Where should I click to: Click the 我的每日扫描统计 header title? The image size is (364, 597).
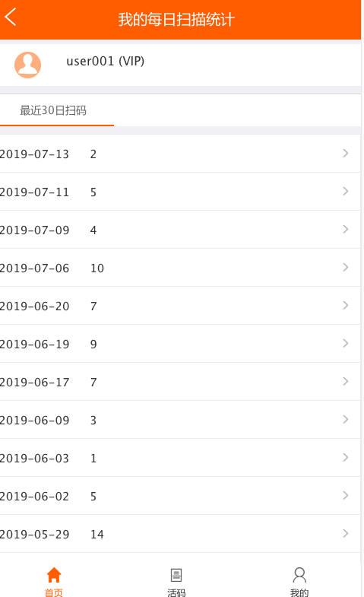pos(176,20)
